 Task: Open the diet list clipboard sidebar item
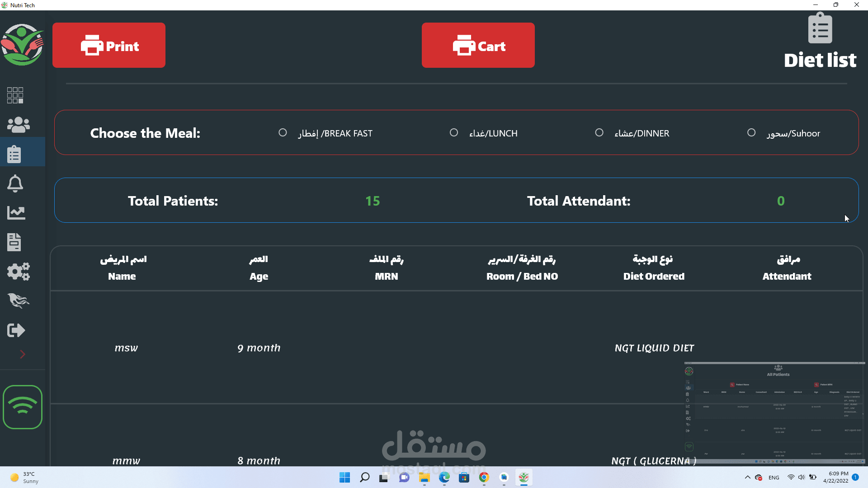[x=14, y=154]
